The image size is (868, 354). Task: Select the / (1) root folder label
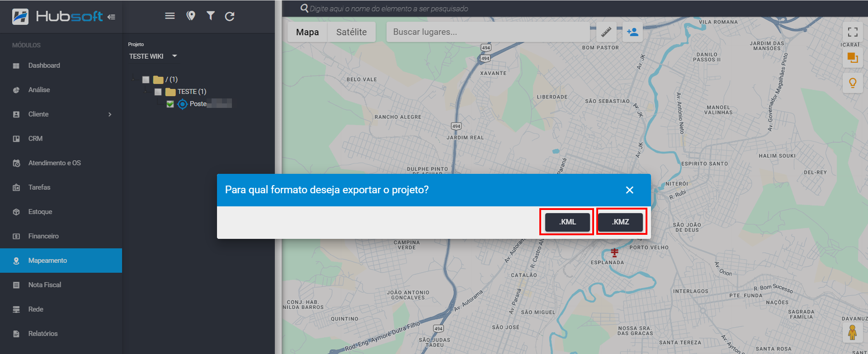pyautogui.click(x=171, y=79)
